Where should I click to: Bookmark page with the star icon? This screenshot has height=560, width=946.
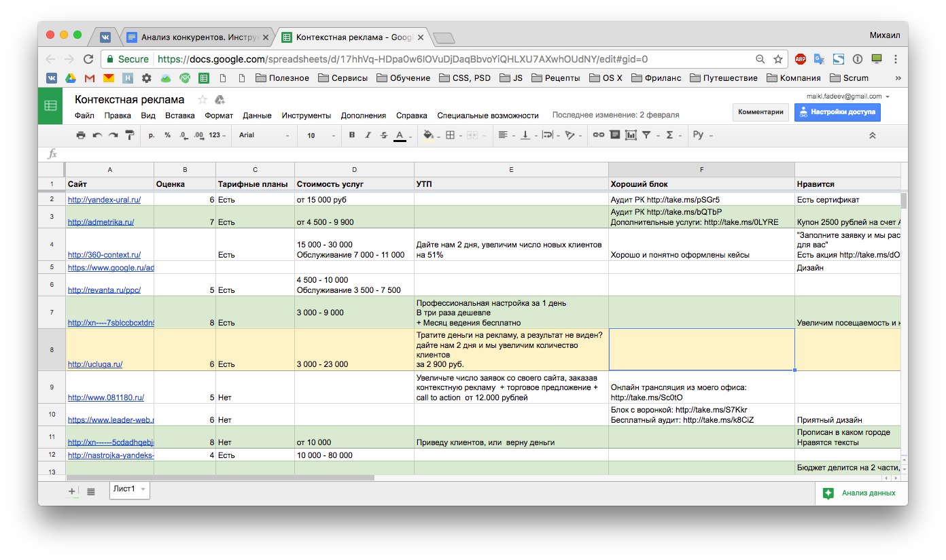point(779,59)
